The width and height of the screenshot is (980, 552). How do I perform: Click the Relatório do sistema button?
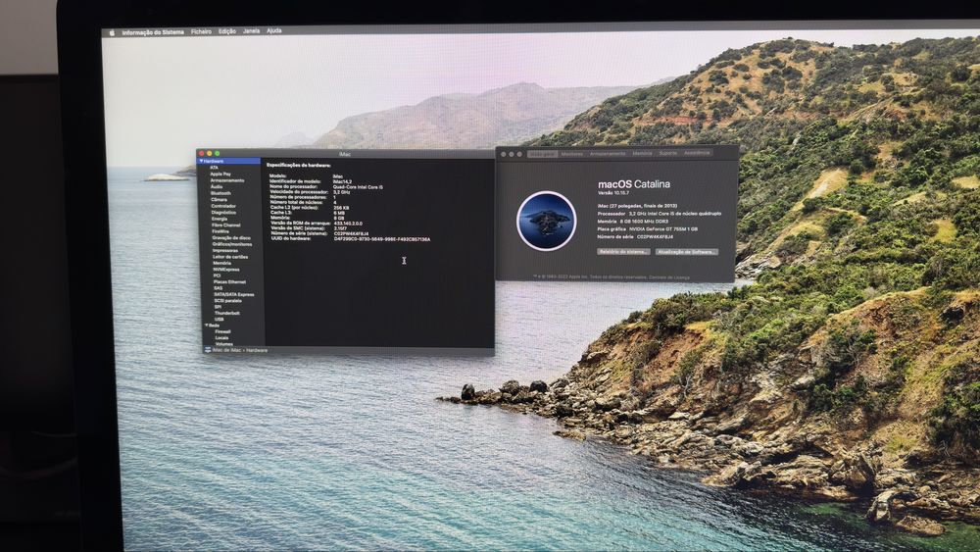coord(623,252)
